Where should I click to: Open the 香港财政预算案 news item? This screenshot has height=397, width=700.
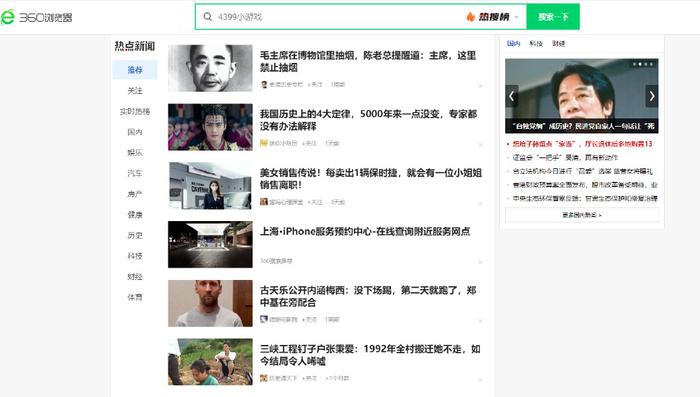coord(585,184)
